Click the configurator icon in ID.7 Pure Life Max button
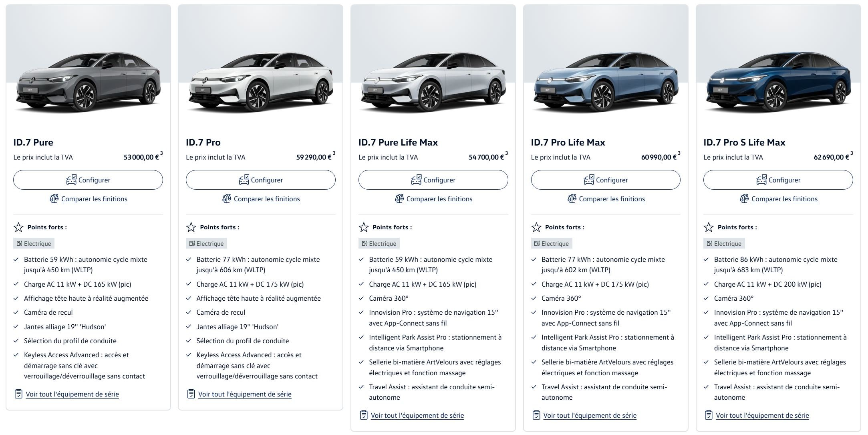Screen dimensions: 868x435 416,180
